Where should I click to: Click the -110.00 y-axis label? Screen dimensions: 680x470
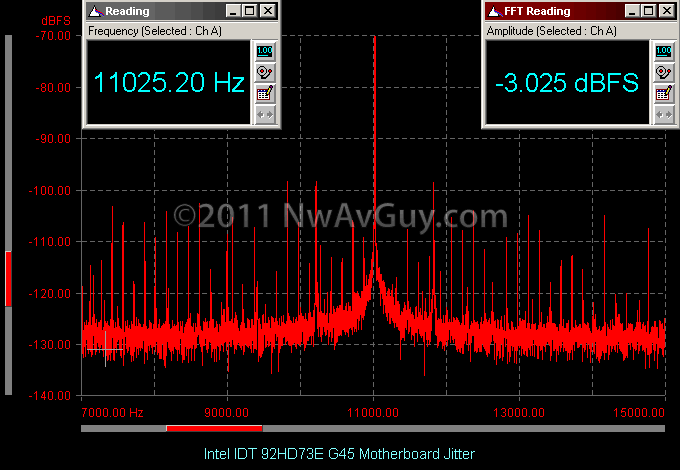click(x=49, y=242)
